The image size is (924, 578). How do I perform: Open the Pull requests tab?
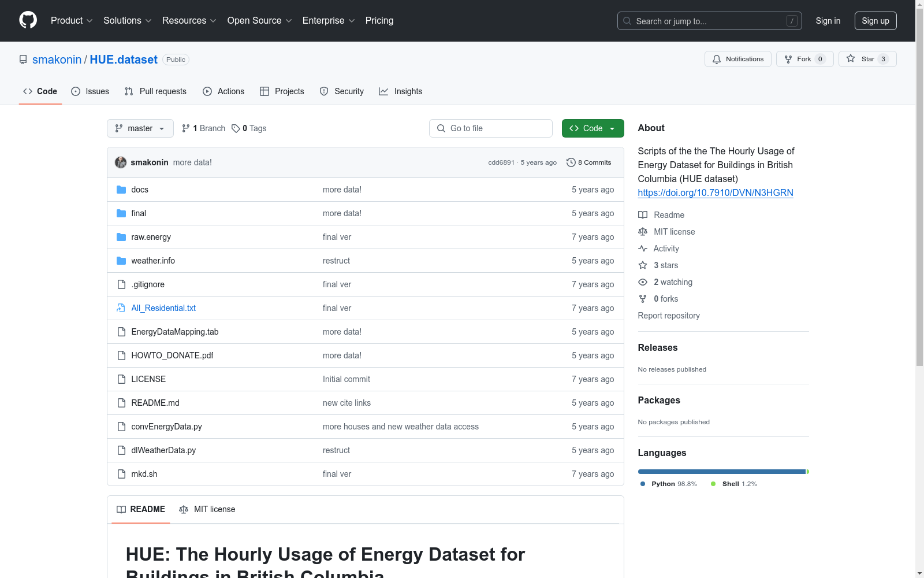[155, 91]
